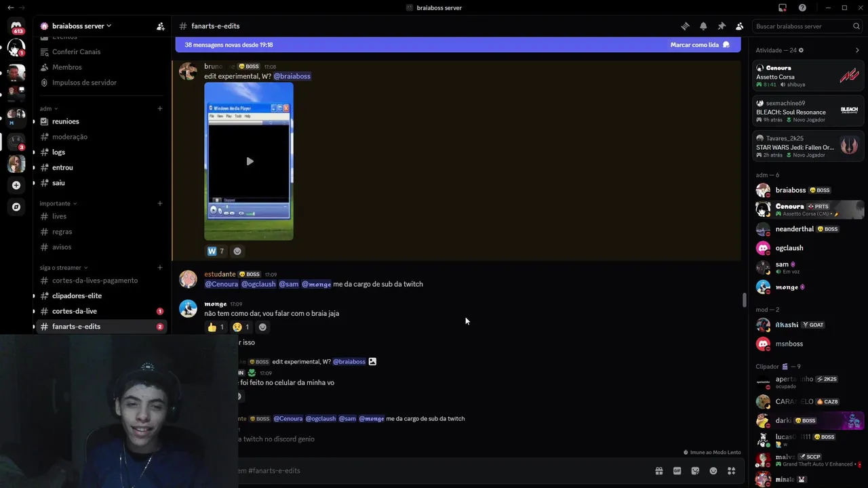Open braiaboss server dropdown menu
Viewport: 868px width, 488px height.
[x=81, y=26]
